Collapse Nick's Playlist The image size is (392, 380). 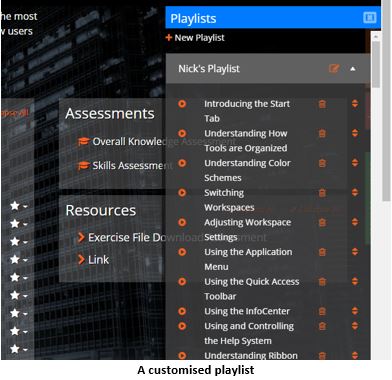[353, 69]
